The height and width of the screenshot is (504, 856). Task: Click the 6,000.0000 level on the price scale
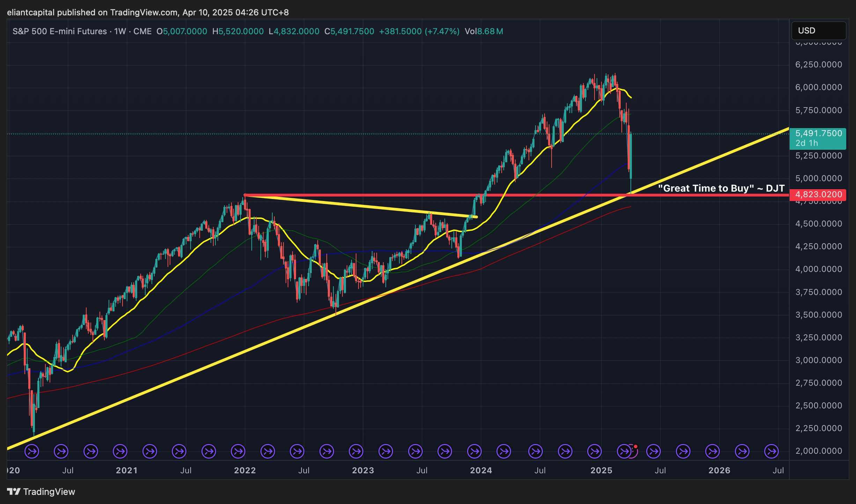(818, 87)
